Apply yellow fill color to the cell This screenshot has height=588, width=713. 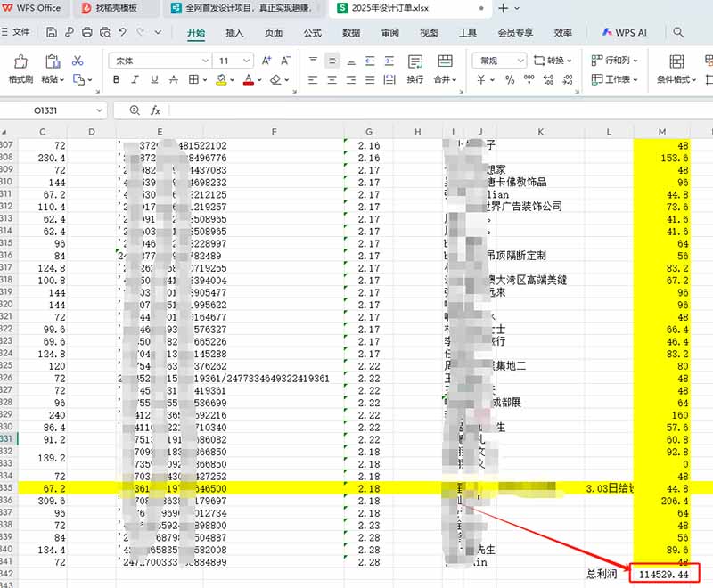pyautogui.click(x=222, y=80)
